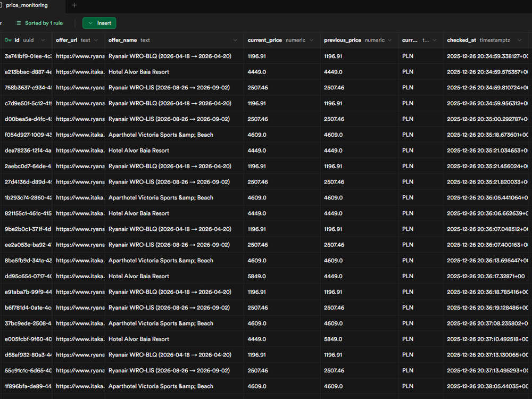532x399 pixels.
Task: Click the Insert button chevron icon
Action: pos(90,23)
